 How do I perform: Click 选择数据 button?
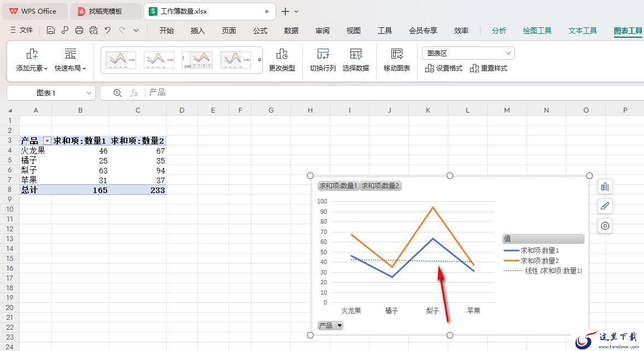(356, 60)
